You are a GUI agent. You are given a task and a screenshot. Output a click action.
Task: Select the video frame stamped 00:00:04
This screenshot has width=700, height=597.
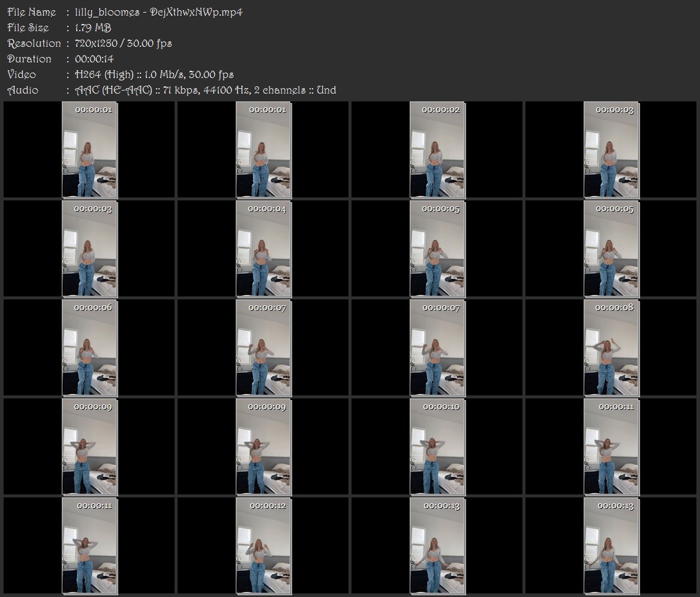263,249
